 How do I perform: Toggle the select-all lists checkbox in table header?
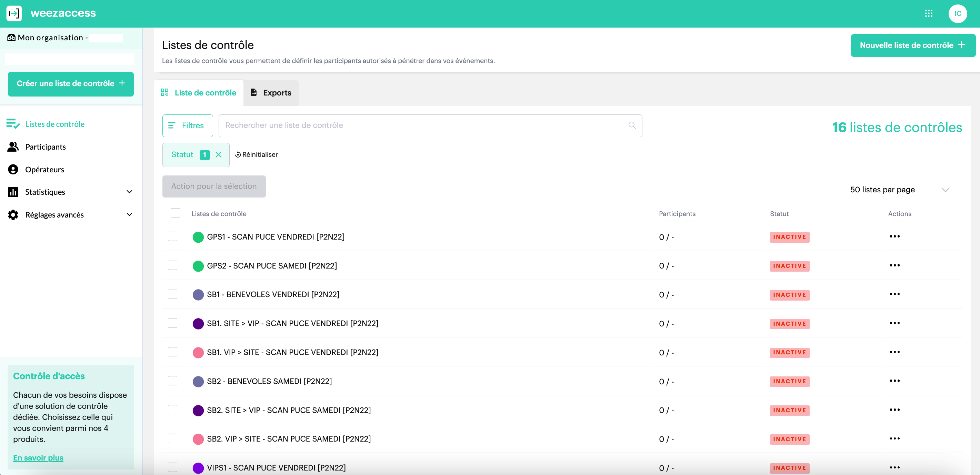(x=175, y=213)
